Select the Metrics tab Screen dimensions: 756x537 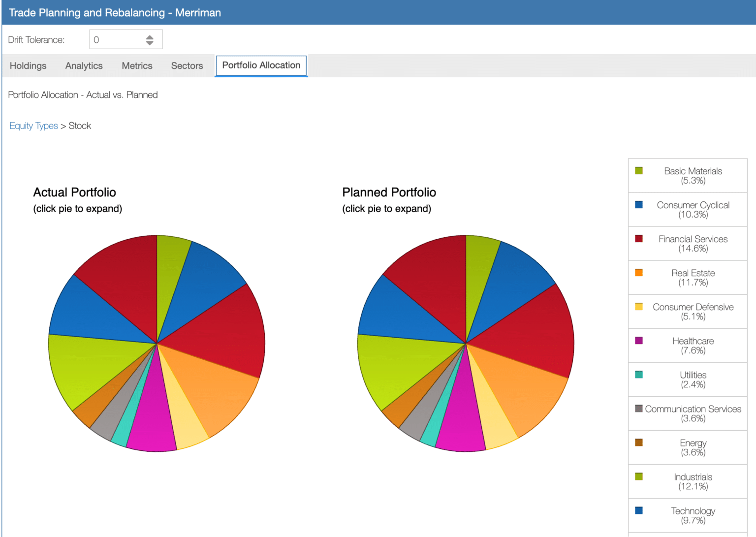tap(137, 66)
